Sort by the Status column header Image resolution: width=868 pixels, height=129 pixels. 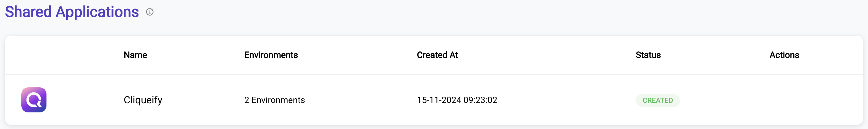[x=648, y=55]
